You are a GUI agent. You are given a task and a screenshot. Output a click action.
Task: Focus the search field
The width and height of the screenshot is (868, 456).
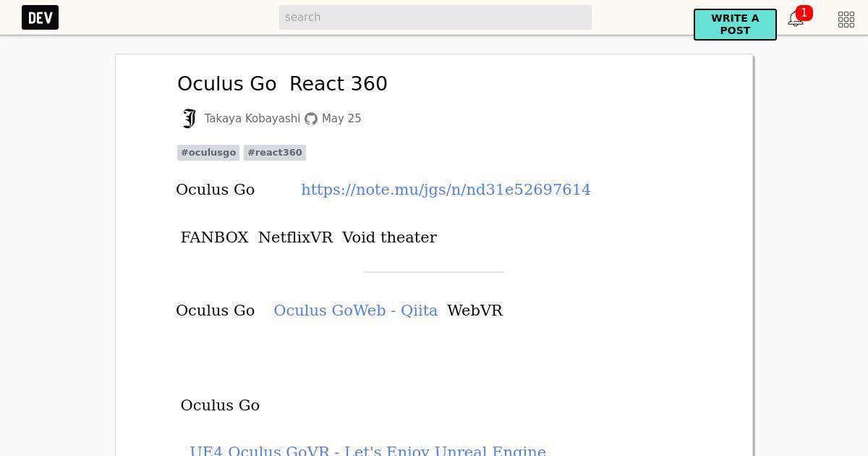coord(435,17)
